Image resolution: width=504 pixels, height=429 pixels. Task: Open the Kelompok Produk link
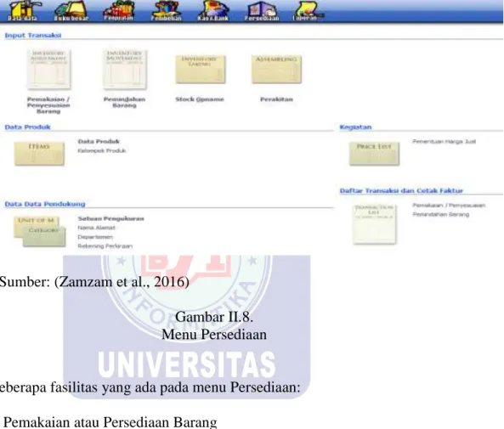point(102,150)
